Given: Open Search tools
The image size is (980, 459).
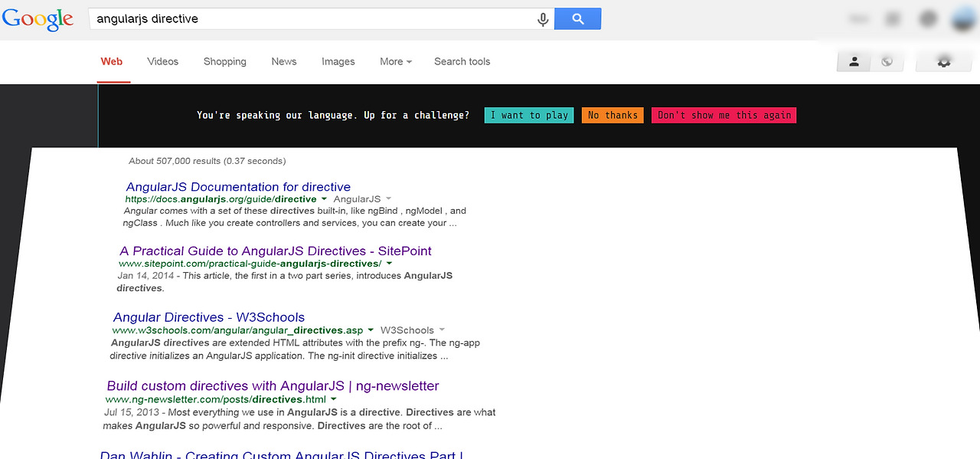Looking at the screenshot, I should (462, 61).
